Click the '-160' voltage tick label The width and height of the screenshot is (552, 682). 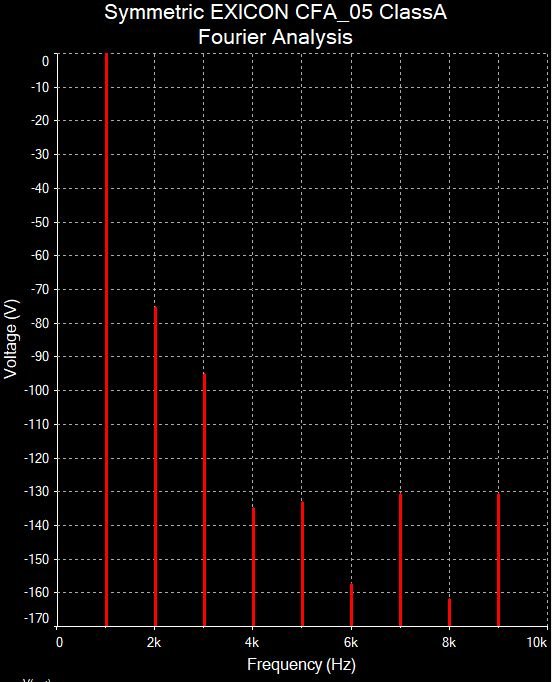[x=37, y=592]
